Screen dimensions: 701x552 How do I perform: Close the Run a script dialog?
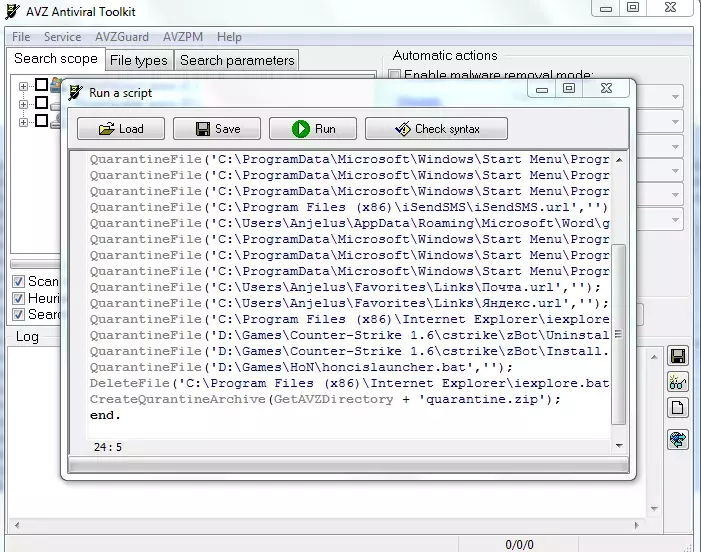[x=606, y=88]
